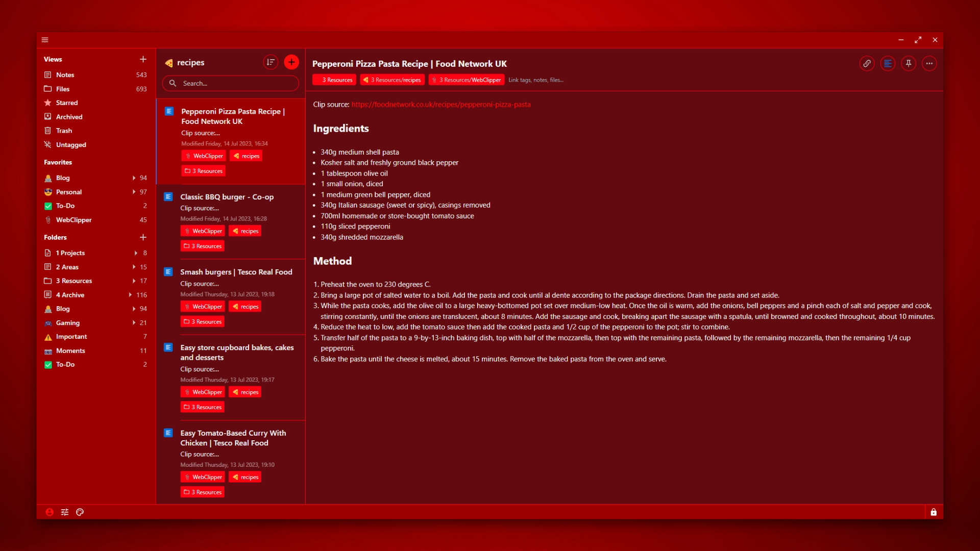Create new note with plus button
The height and width of the screenshot is (551, 980).
click(x=291, y=62)
